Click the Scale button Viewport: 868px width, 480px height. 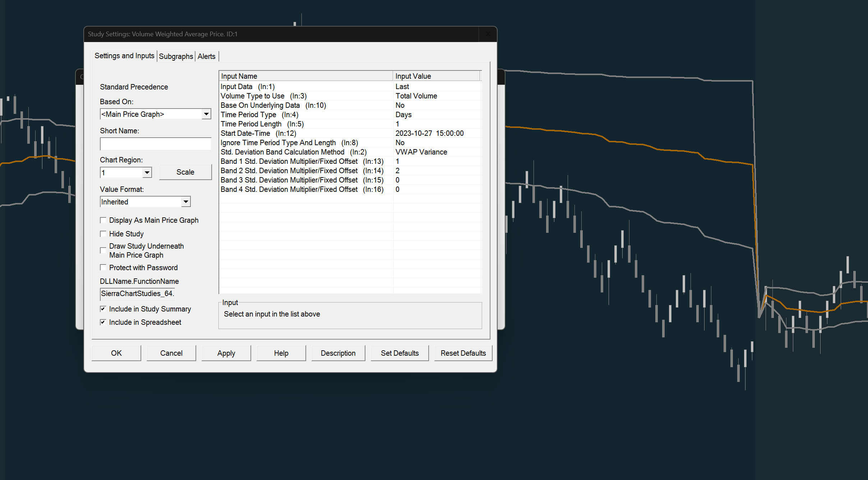[185, 172]
